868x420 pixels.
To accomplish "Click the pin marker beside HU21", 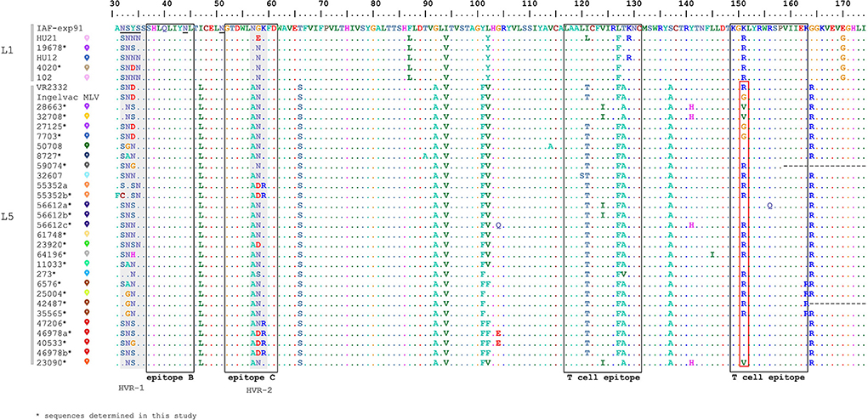I will (x=87, y=38).
